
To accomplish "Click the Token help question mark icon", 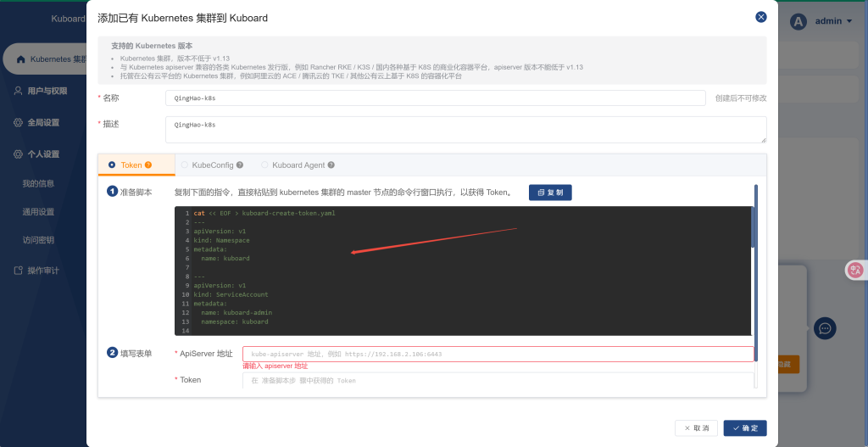I will click(148, 165).
